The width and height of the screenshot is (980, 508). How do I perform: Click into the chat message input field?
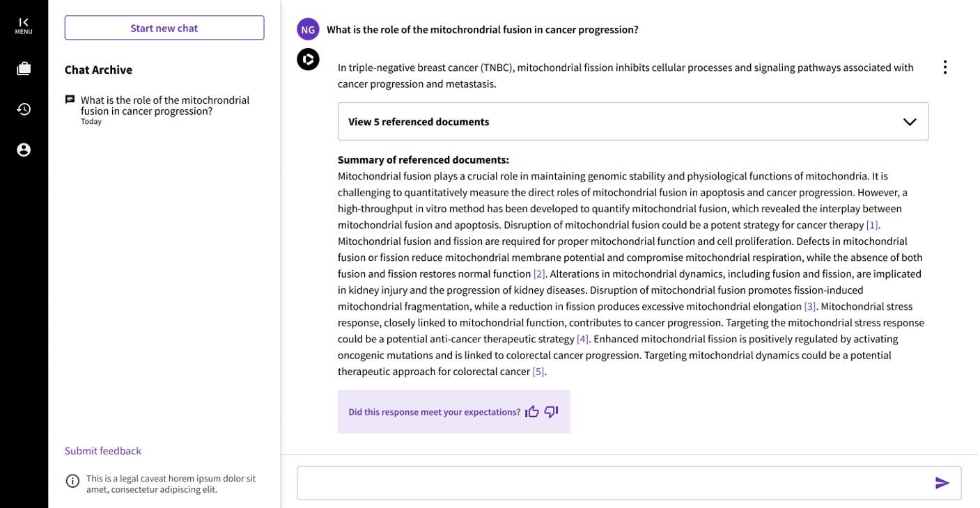613,483
